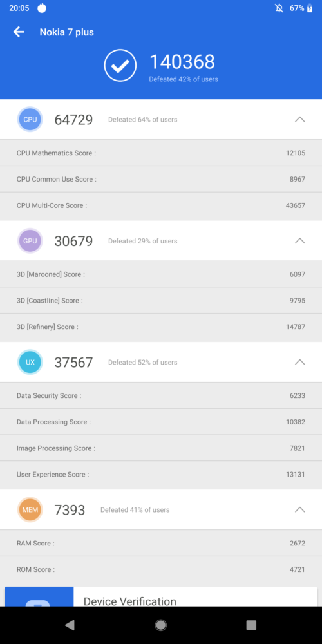Select the RAM Score row
Screen dimensions: 322x644
pos(161,543)
